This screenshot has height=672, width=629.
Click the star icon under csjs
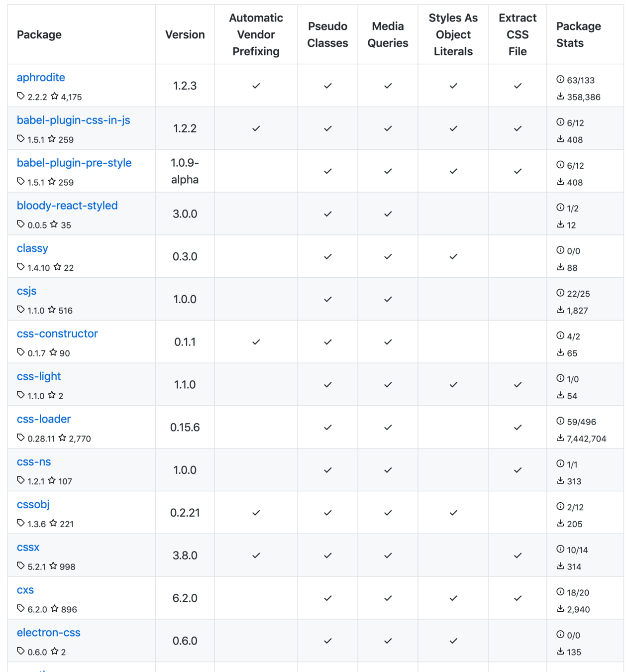pyautogui.click(x=52, y=310)
